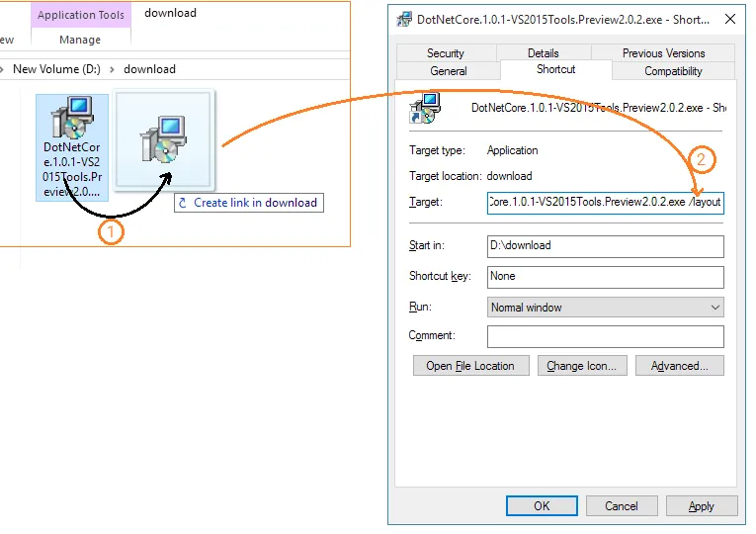This screenshot has height=534, width=756.
Task: Switch to the Security tab
Action: 446,53
